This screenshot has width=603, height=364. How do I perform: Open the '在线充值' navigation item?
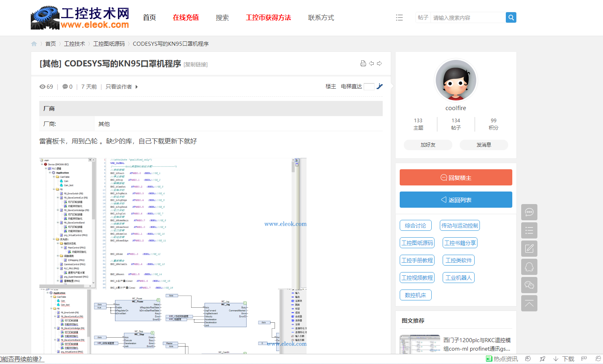186,17
